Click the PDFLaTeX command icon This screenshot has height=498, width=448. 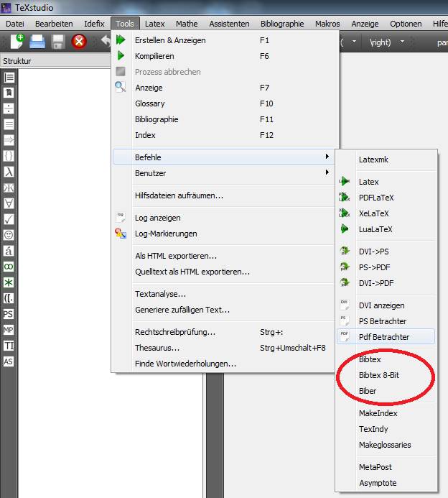pos(345,197)
